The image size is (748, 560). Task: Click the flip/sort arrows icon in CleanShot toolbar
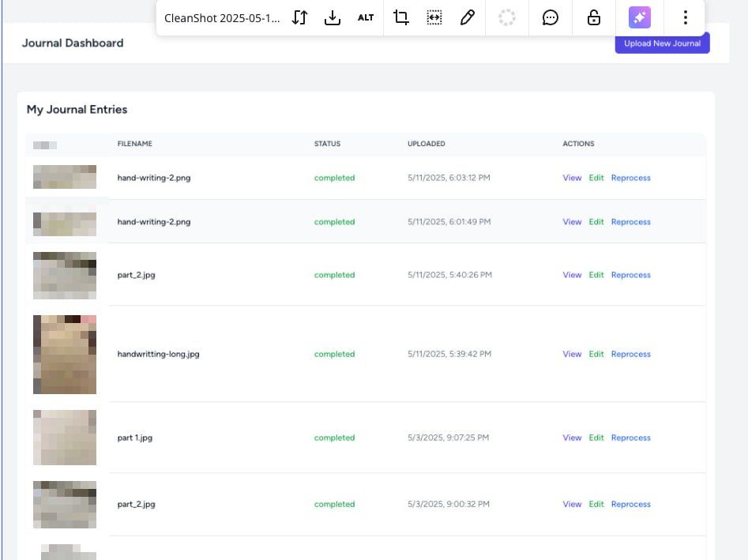(x=299, y=17)
